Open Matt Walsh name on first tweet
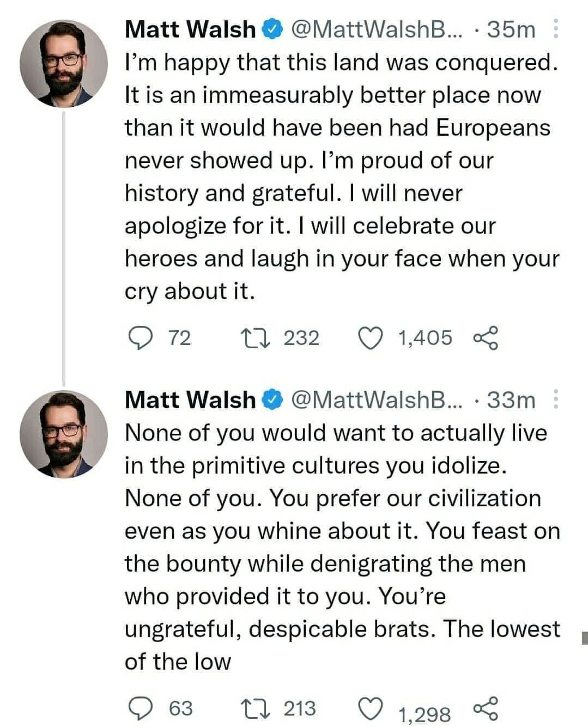The image size is (588, 727). [x=190, y=29]
